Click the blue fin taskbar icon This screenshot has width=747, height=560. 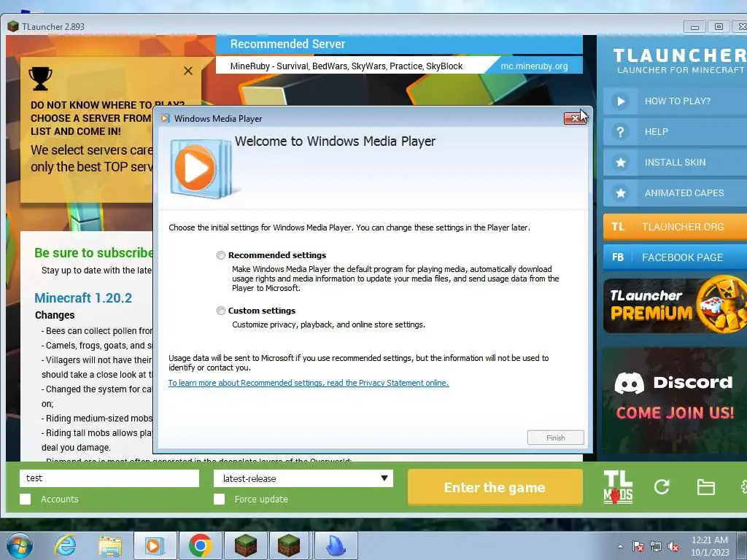(336, 545)
